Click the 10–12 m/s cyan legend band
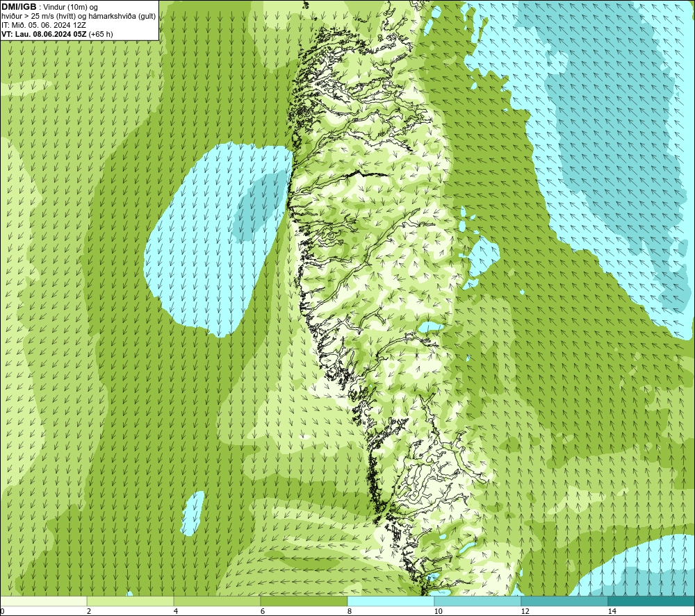The image size is (695, 616). (478, 601)
